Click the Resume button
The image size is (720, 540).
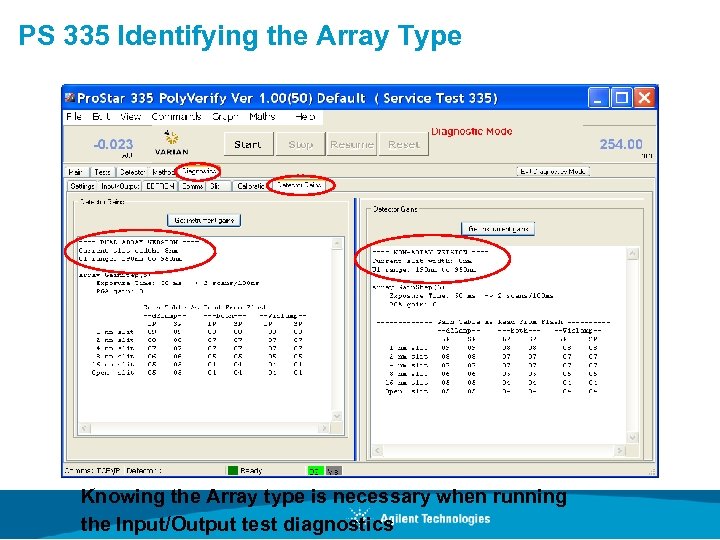pos(352,144)
